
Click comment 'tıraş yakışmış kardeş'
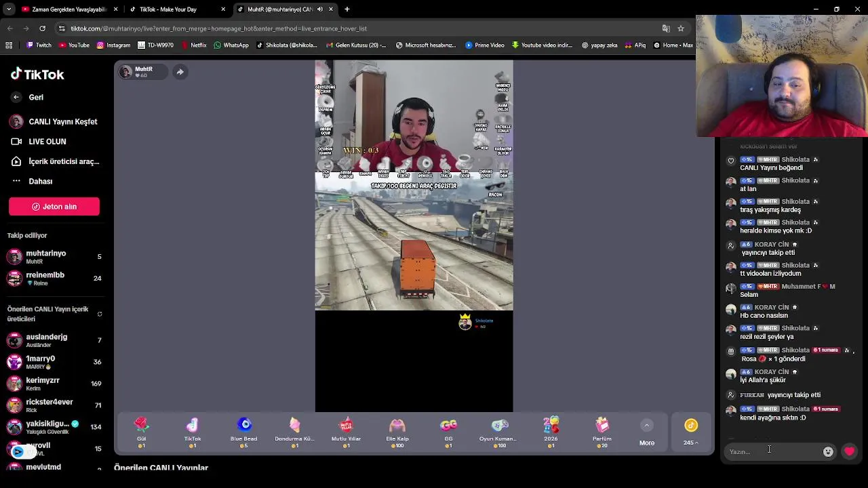click(x=770, y=210)
